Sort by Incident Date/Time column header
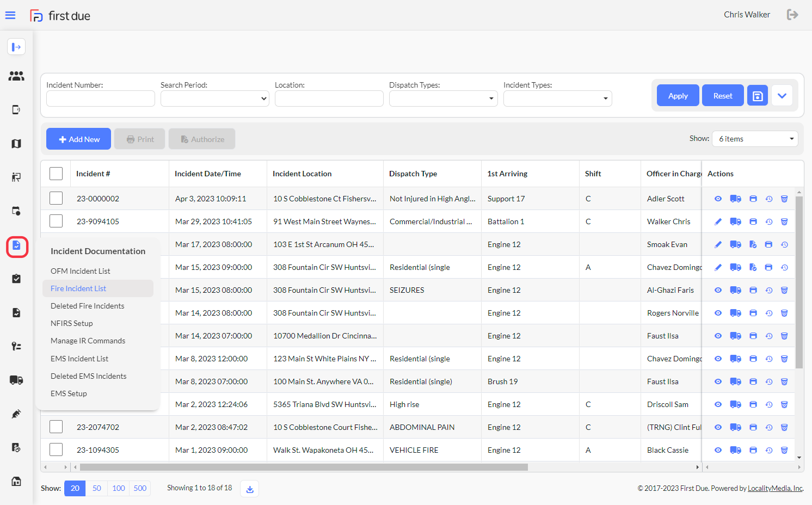This screenshot has height=505, width=812. 208,174
